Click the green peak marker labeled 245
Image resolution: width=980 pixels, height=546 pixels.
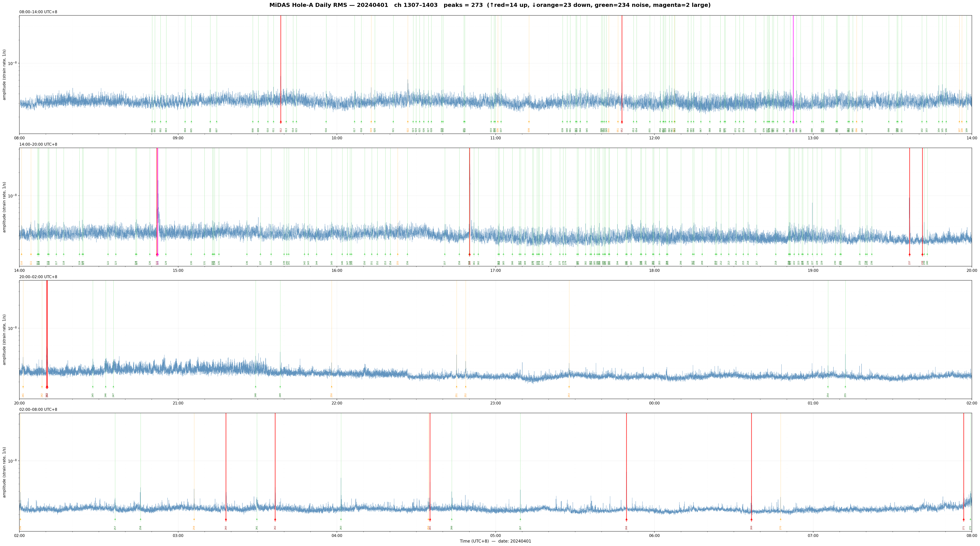coord(92,387)
